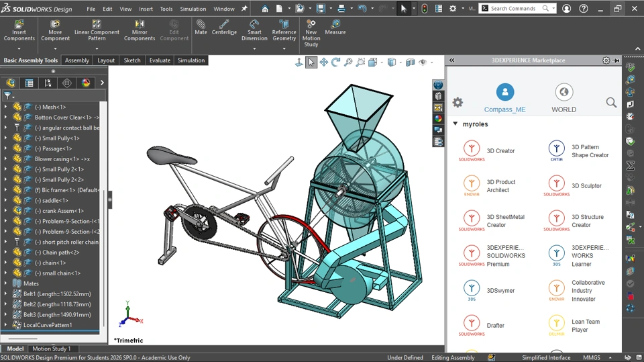Open the Help question mark icon
Screen dimensions: 644x362
(584, 9)
